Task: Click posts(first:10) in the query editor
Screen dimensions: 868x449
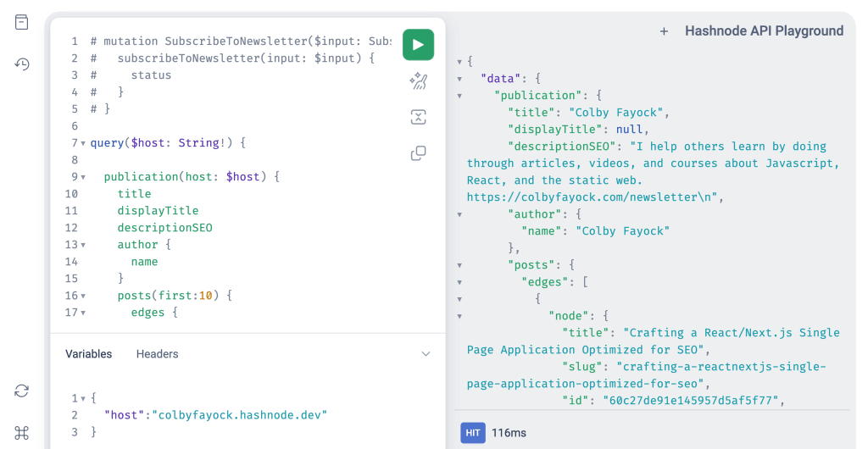Action: [x=168, y=296]
